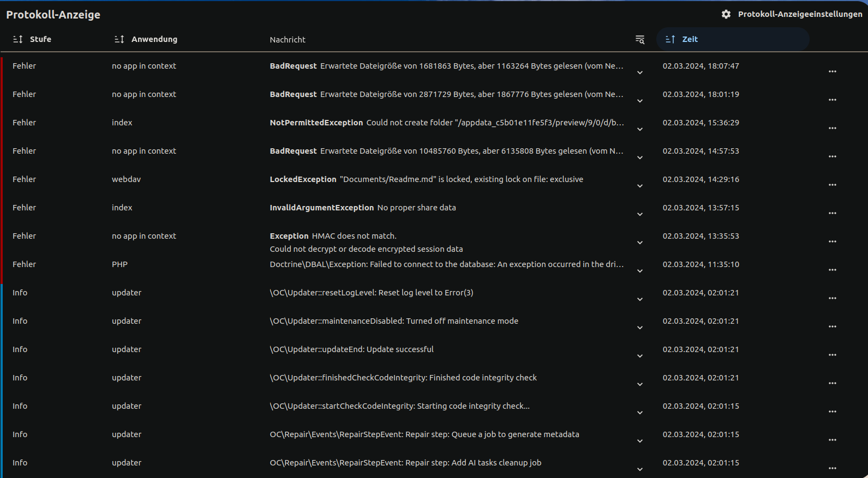This screenshot has width=868, height=478.
Task: Expand the LockedException entry
Action: click(640, 186)
